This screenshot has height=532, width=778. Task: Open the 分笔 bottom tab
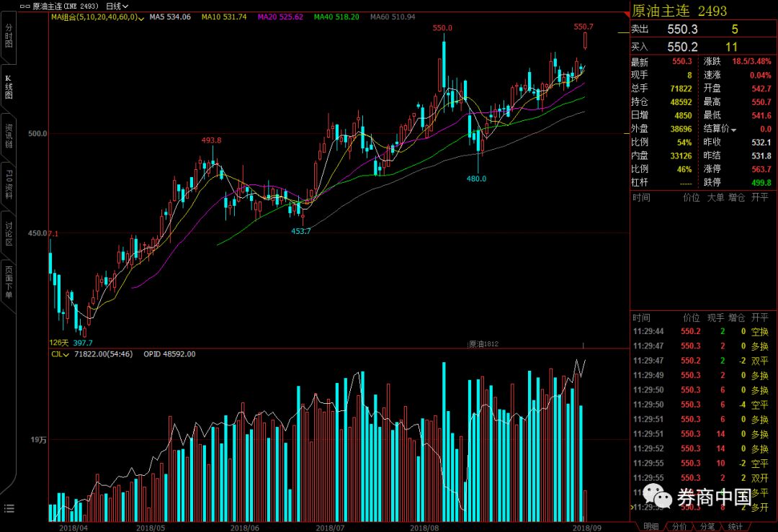coord(707,526)
